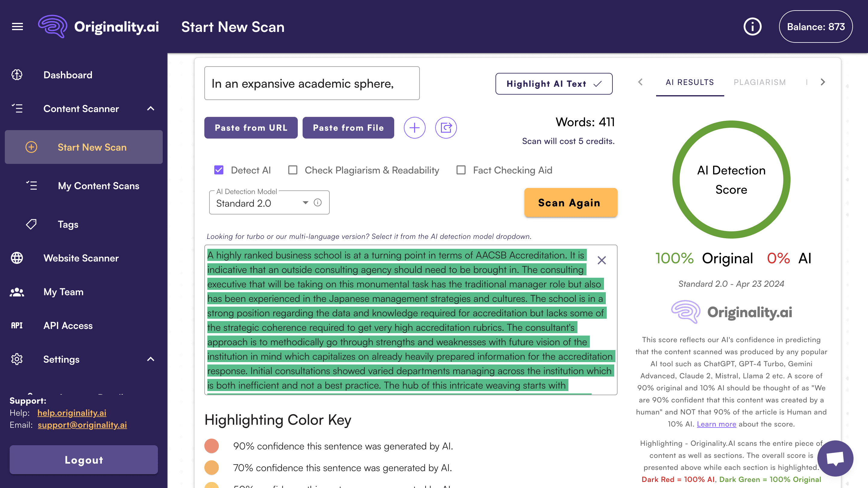868x488 pixels.
Task: Clear scanned text with X icon
Action: pos(602,260)
